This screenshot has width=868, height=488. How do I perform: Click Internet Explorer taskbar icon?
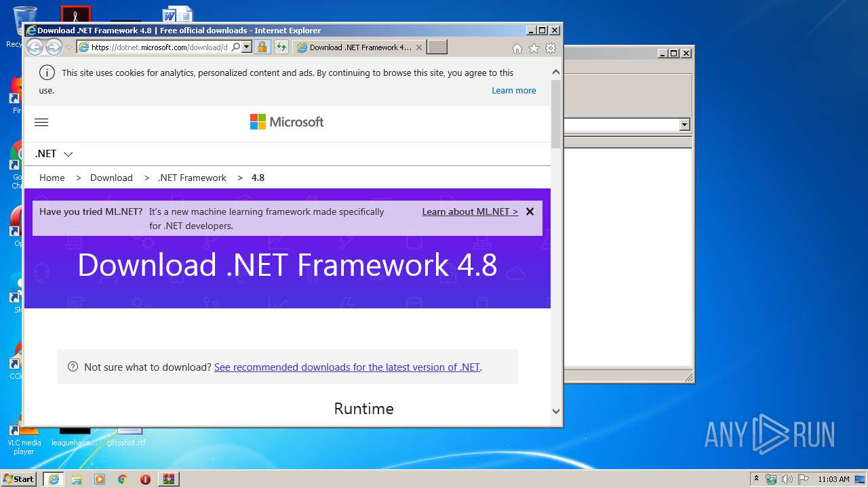[x=54, y=479]
